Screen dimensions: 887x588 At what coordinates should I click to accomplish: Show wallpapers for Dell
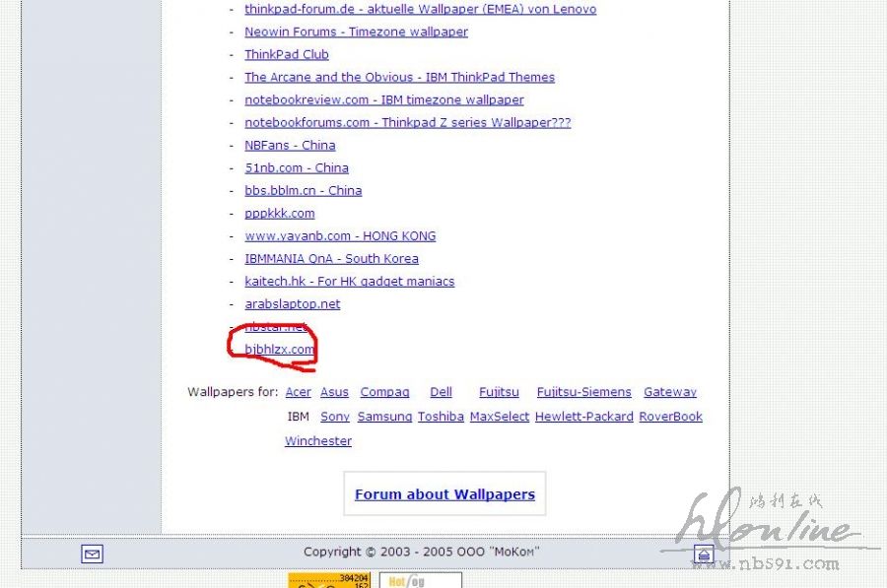point(441,392)
